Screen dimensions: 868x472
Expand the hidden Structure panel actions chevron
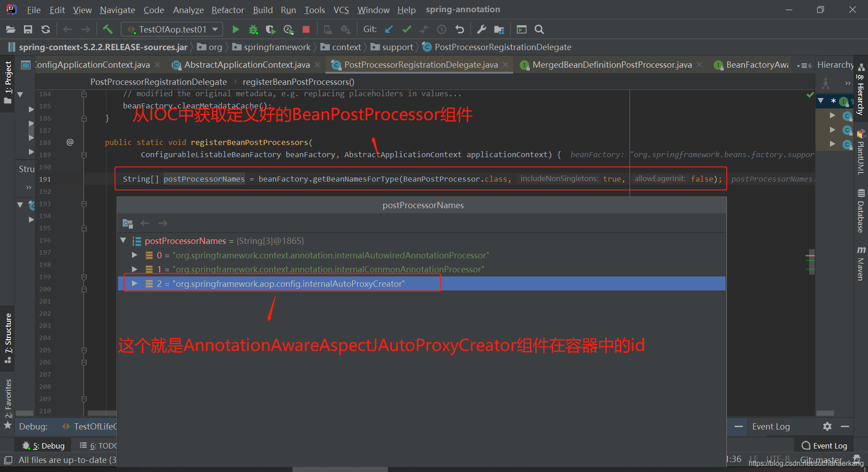coord(29,187)
